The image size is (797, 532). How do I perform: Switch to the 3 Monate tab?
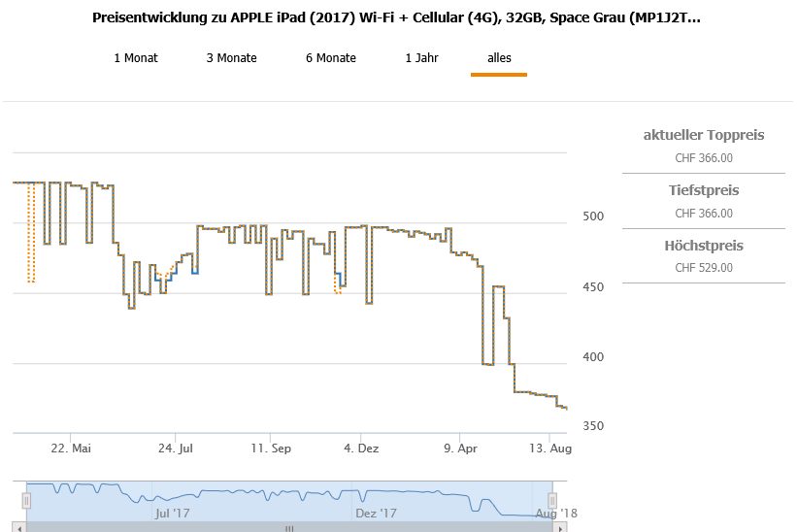tap(231, 58)
